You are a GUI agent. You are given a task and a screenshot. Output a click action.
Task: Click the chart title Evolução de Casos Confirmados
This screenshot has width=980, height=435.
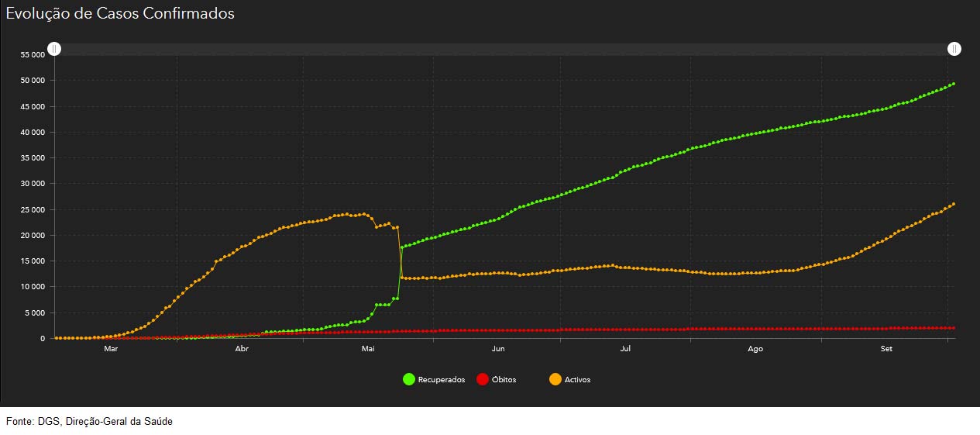pos(120,14)
